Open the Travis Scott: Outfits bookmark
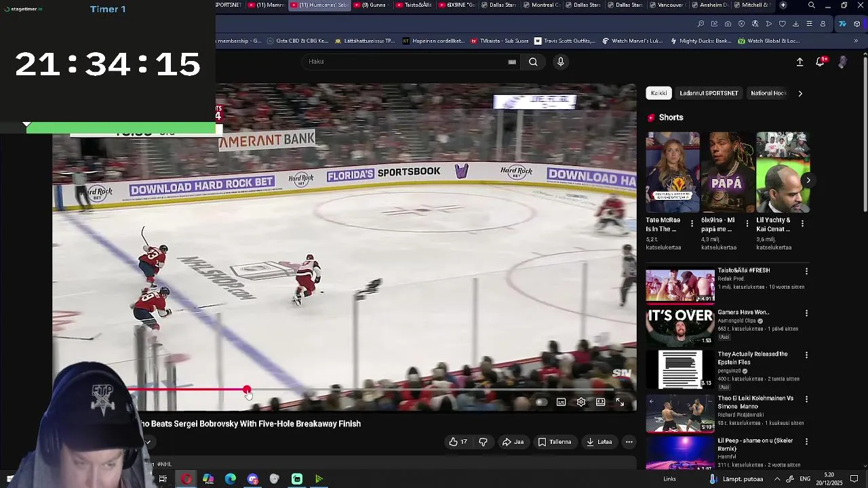Image resolution: width=868 pixels, height=488 pixels. click(565, 41)
